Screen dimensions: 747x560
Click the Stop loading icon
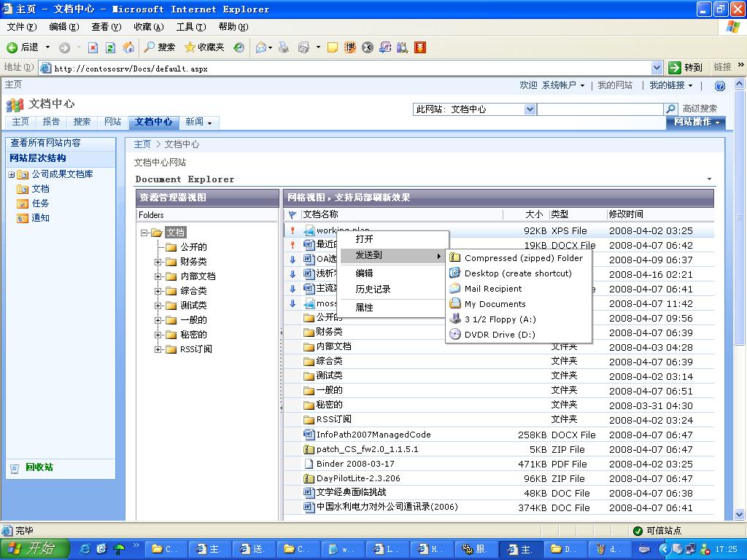coord(93,47)
